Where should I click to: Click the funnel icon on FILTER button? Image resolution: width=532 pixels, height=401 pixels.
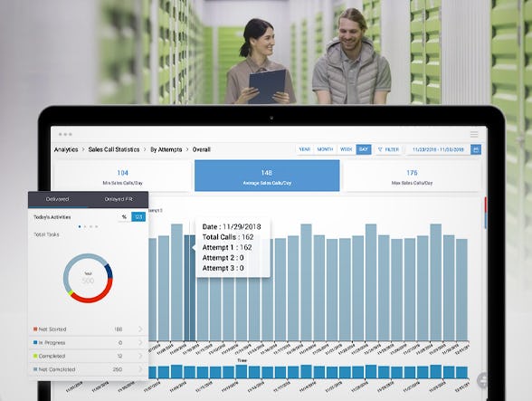[x=380, y=149]
